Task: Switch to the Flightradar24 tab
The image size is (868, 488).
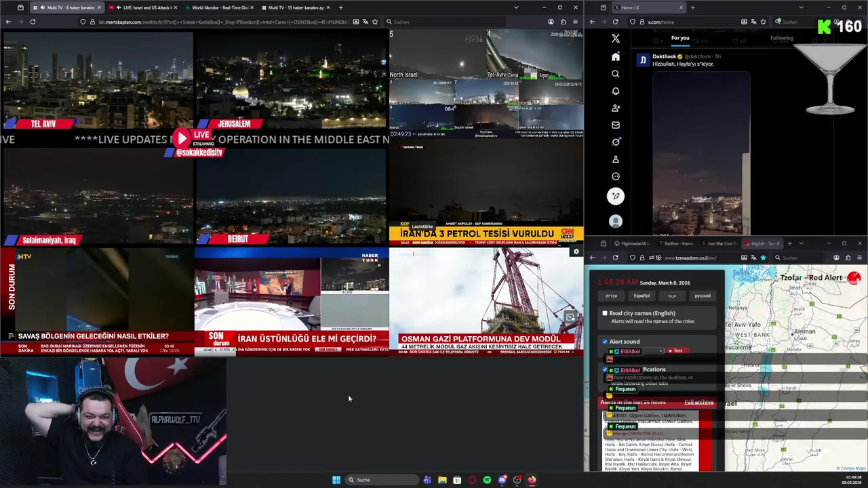Action: tap(632, 243)
